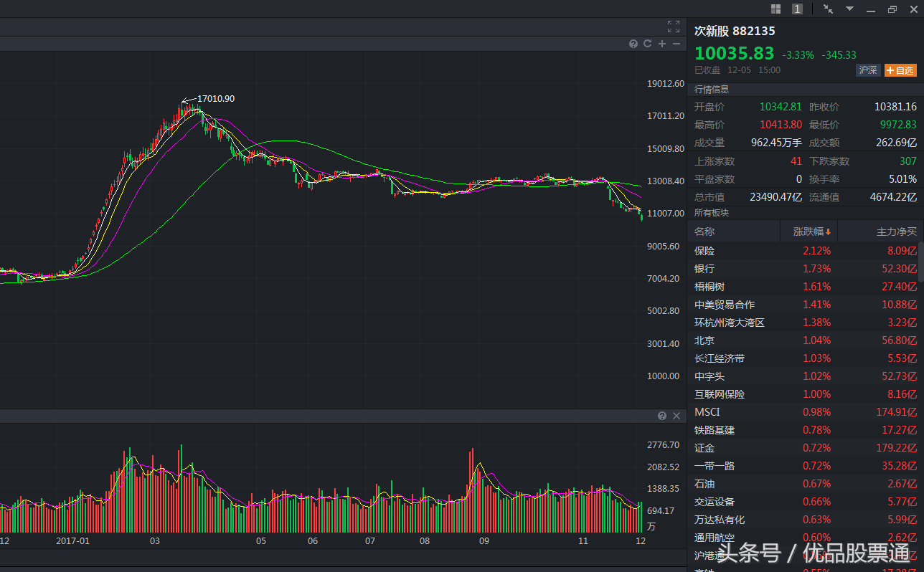Click the 19012.60 price axis label
The height and width of the screenshot is (572, 924).
[x=666, y=83]
